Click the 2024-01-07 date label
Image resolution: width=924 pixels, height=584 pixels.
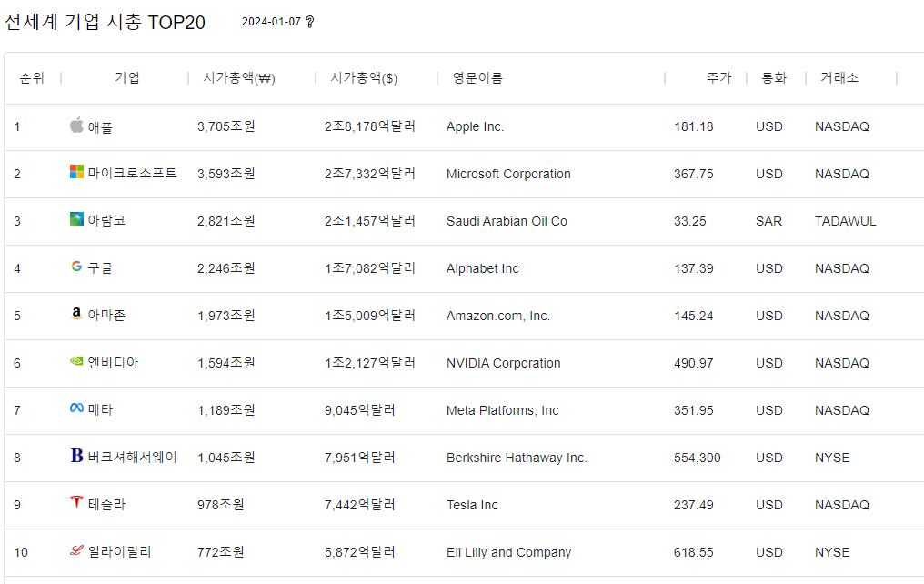pyautogui.click(x=272, y=22)
